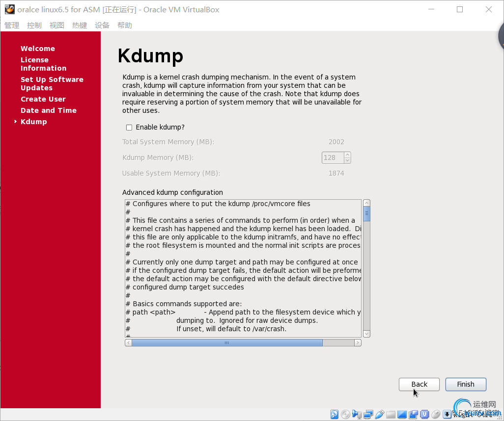Increase Kdump Memory with up arrow
This screenshot has width=504, height=421.
[x=348, y=155]
